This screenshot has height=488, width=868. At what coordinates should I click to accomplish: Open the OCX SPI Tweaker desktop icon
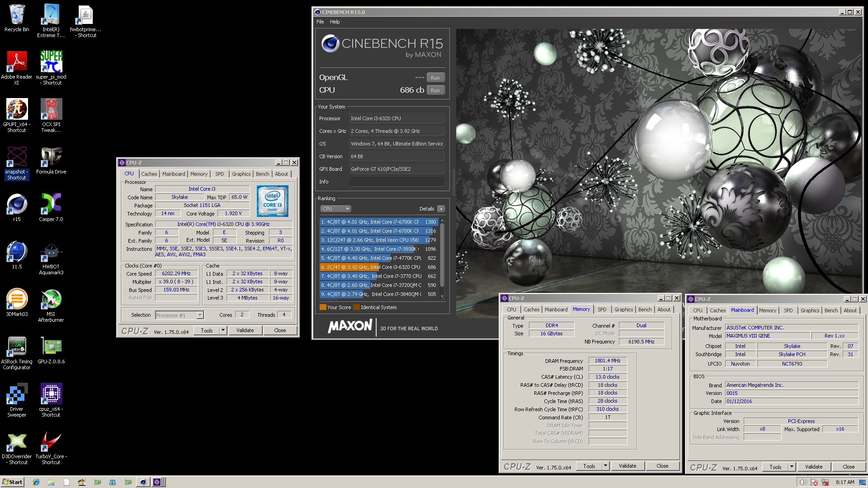(51, 116)
